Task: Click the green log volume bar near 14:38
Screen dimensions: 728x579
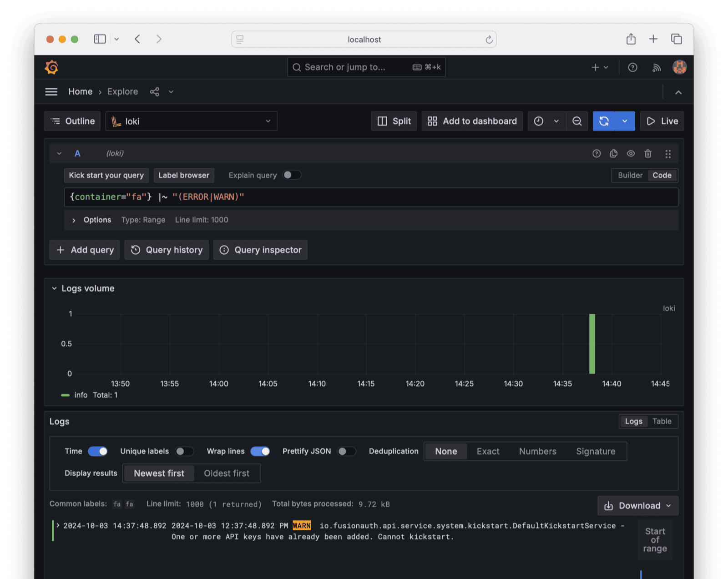Action: click(592, 343)
